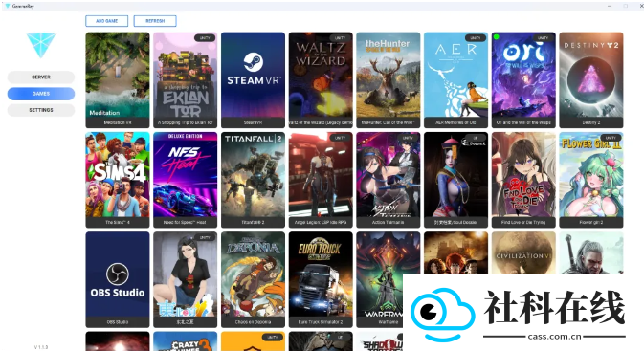Image resolution: width=644 pixels, height=351 pixels.
Task: Select the Civilization VI card
Action: tap(523, 253)
